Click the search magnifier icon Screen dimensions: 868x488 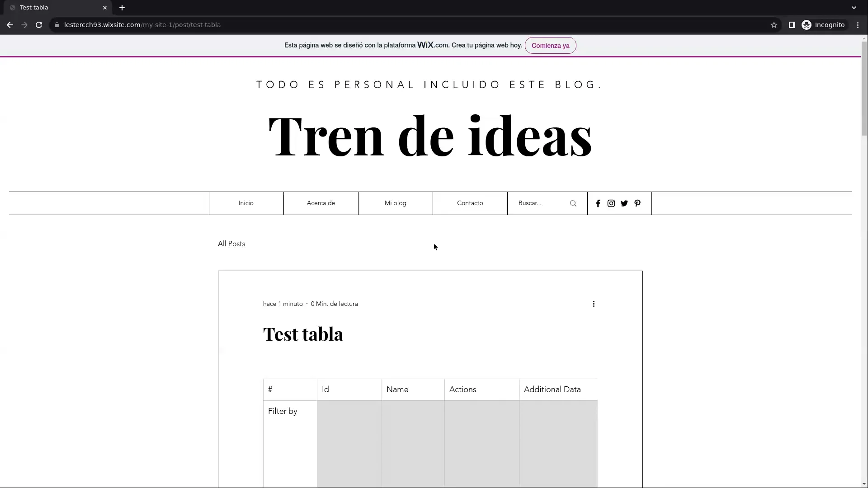573,203
